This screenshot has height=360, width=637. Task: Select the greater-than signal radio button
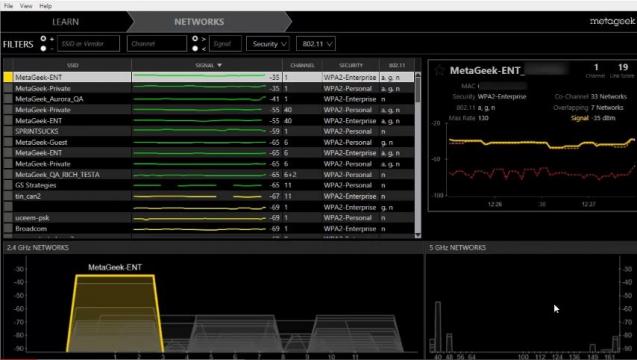pyautogui.click(x=195, y=39)
